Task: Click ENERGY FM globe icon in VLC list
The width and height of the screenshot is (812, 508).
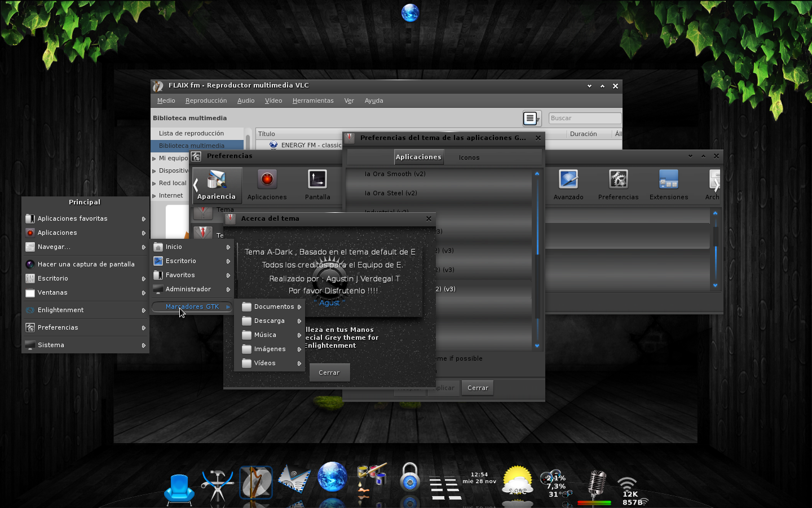Action: pos(273,145)
